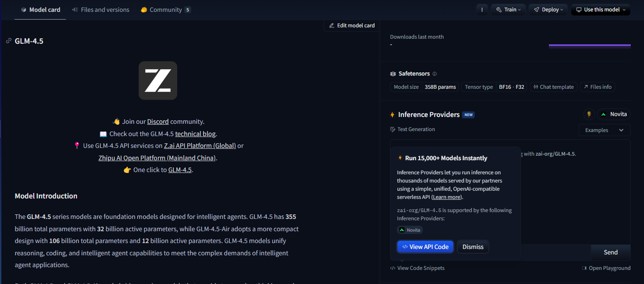The width and height of the screenshot is (644, 284).
Task: Click the lightning icon in Run 15,000+ Models popup
Action: pyautogui.click(x=400, y=158)
